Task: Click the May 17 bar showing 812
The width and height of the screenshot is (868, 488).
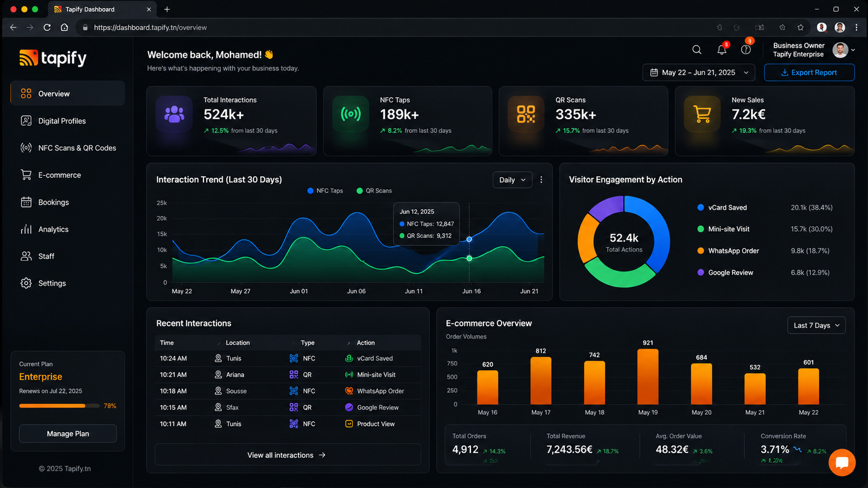Action: tap(541, 381)
